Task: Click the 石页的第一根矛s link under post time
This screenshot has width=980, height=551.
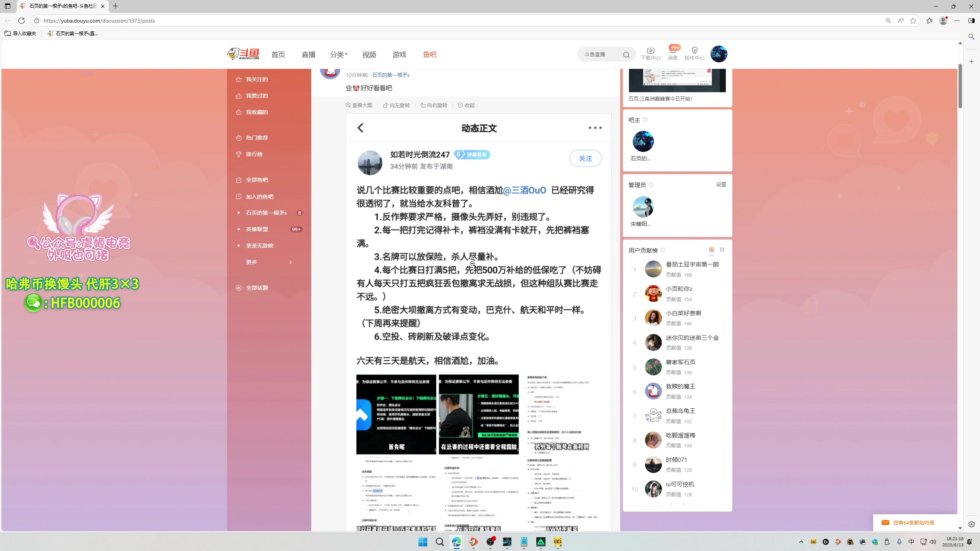Action: click(390, 75)
